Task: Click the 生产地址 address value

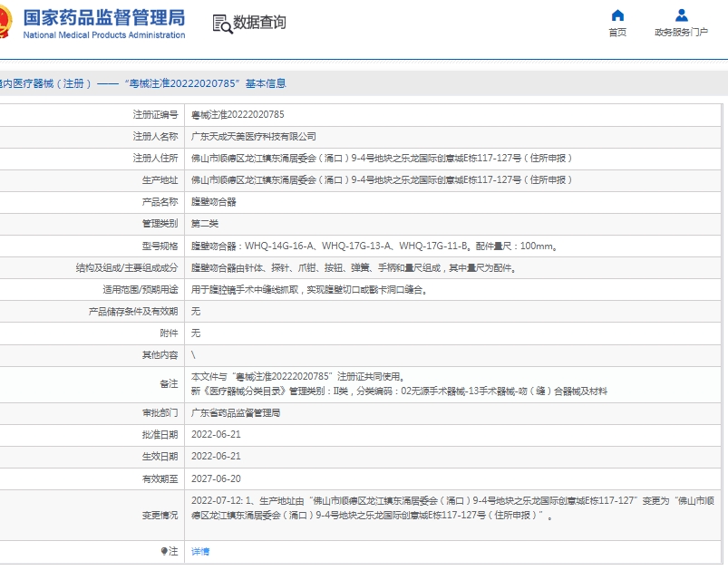Action: [x=381, y=180]
